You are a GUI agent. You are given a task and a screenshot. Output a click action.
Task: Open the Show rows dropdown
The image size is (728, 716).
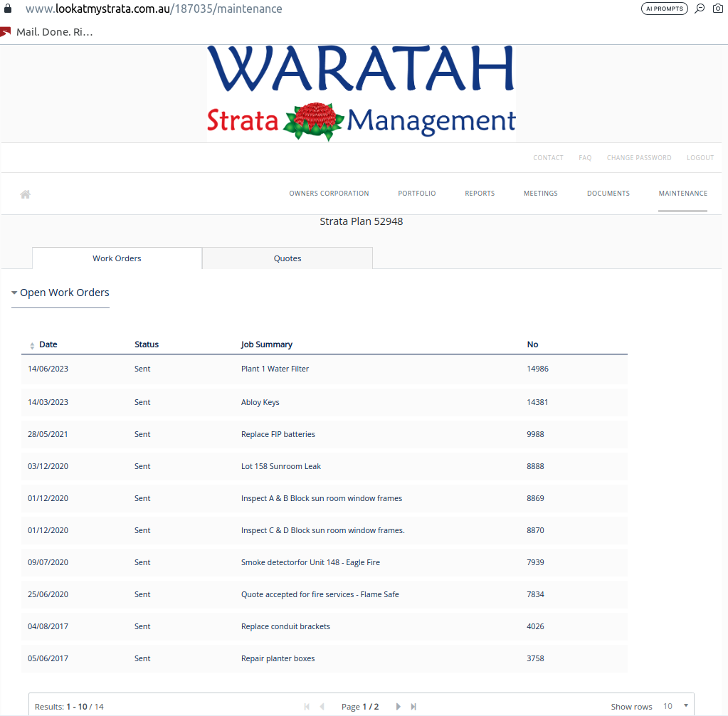[x=676, y=706]
